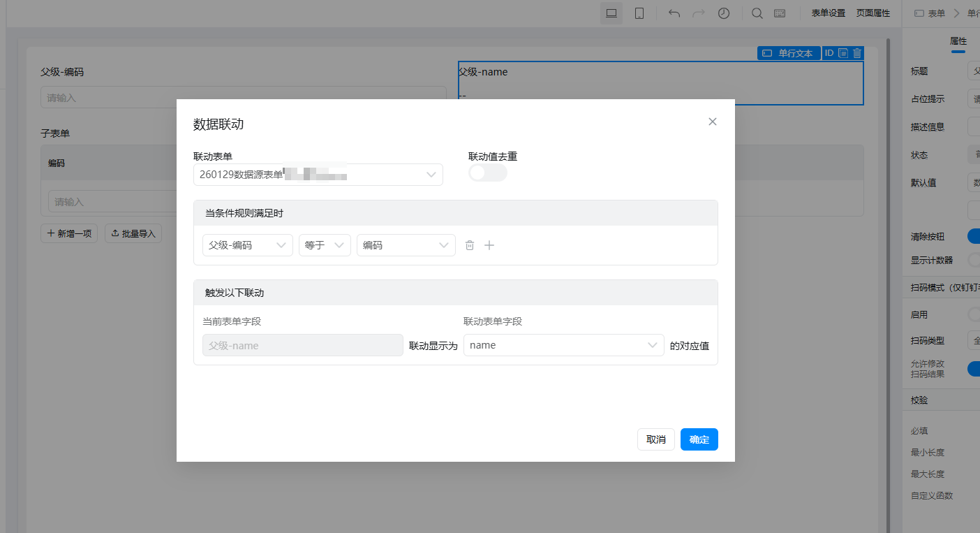The width and height of the screenshot is (980, 533).
Task: Open the 表单设置 menu
Action: tap(829, 13)
